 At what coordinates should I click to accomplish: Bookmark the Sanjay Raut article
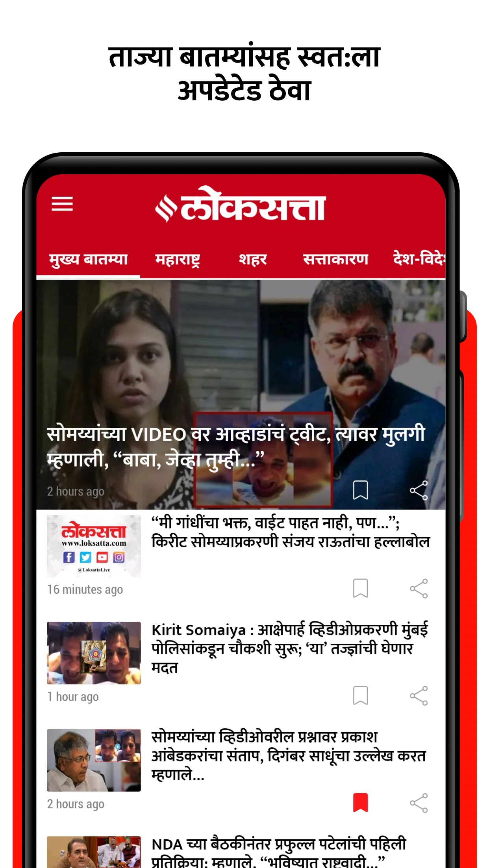(360, 588)
